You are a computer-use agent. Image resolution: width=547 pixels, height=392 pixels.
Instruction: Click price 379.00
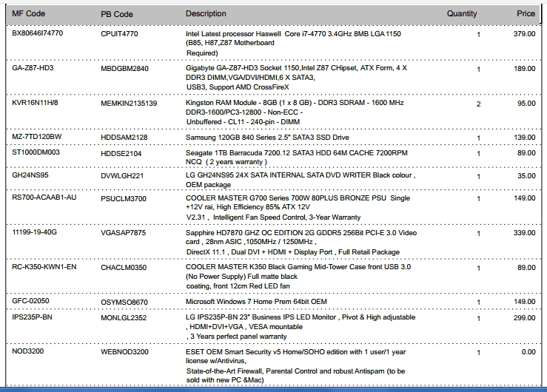(x=524, y=34)
